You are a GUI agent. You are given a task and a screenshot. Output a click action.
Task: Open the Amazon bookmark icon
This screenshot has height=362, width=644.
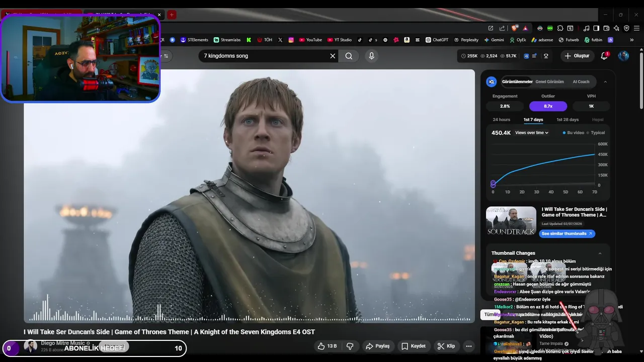coord(407,40)
